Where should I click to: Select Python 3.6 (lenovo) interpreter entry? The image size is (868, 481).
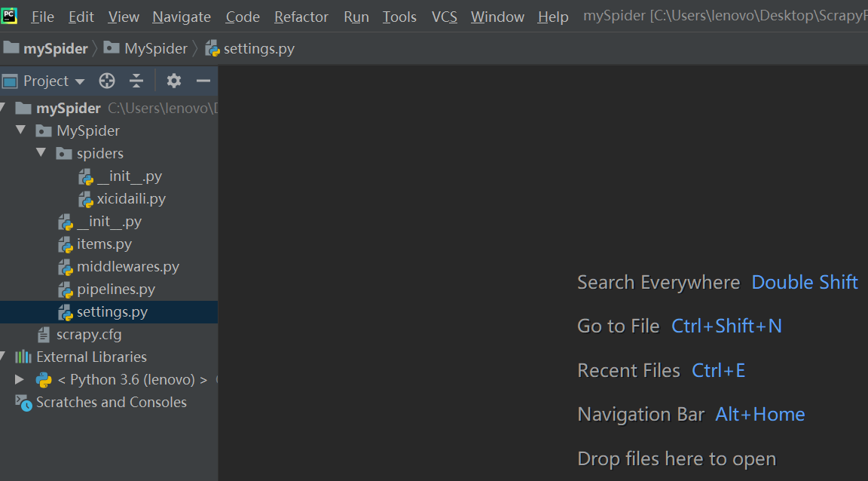click(x=133, y=380)
